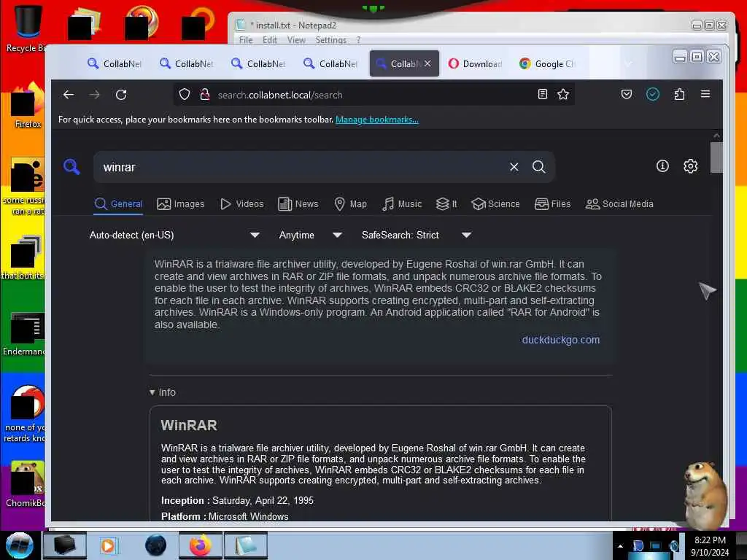Open the list all tabs chevron
Image resolution: width=747 pixels, height=560 pixels.
pyautogui.click(x=628, y=63)
